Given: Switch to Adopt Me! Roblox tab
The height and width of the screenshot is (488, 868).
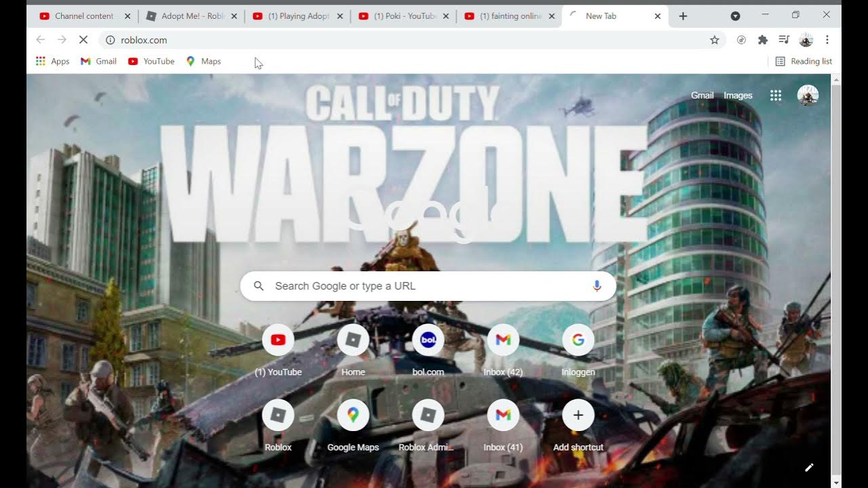Looking at the screenshot, I should (192, 16).
